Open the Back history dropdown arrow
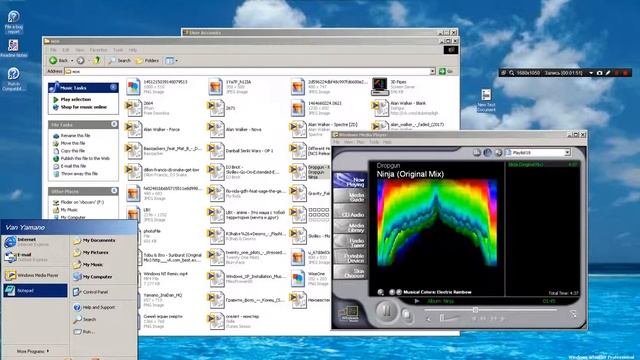 (x=72, y=61)
